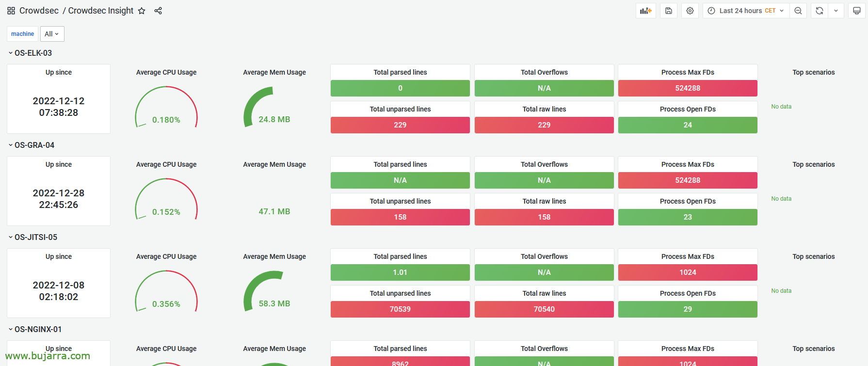Open OS-ELK-03 Up since panel title
This screenshot has width=868, height=366.
tap(59, 72)
